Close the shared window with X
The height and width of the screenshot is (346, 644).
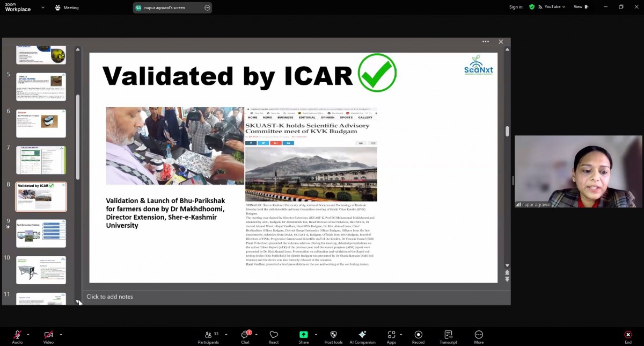pos(501,41)
